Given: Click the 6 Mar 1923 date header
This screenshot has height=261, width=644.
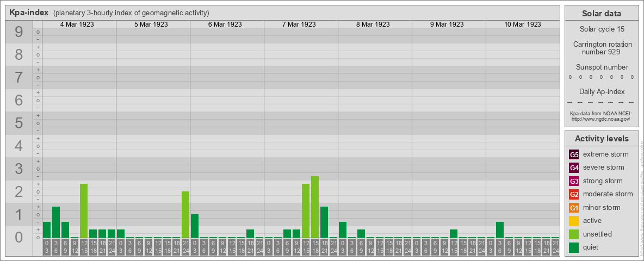Looking at the screenshot, I should 225,24.
